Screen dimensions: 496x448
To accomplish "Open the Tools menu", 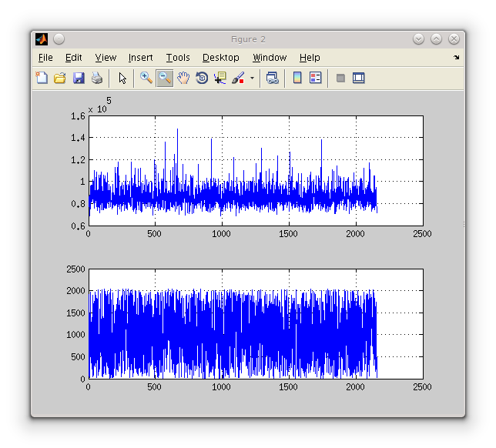I will coord(178,58).
